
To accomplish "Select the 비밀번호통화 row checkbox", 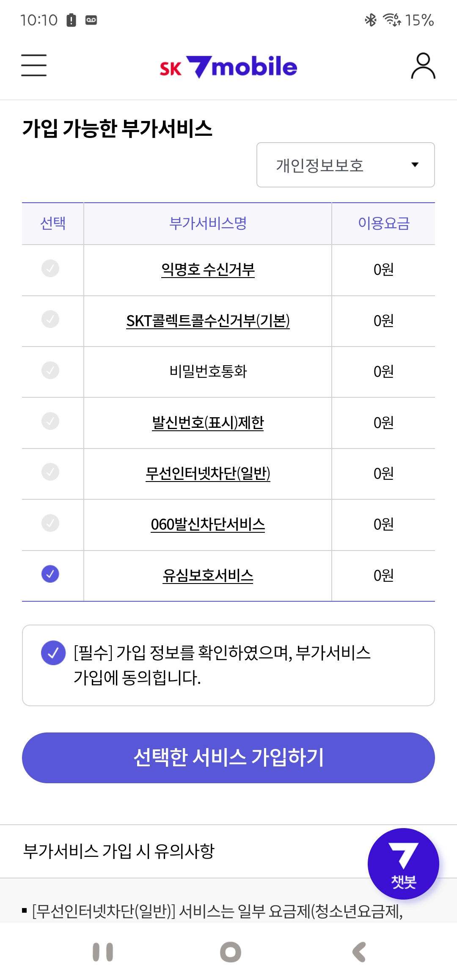I will click(50, 370).
